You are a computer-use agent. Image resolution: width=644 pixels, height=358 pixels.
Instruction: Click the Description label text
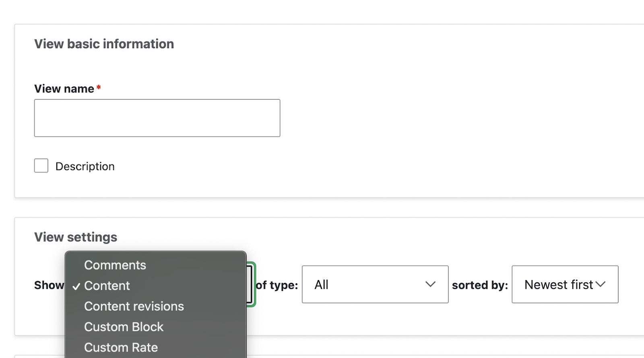pos(85,167)
